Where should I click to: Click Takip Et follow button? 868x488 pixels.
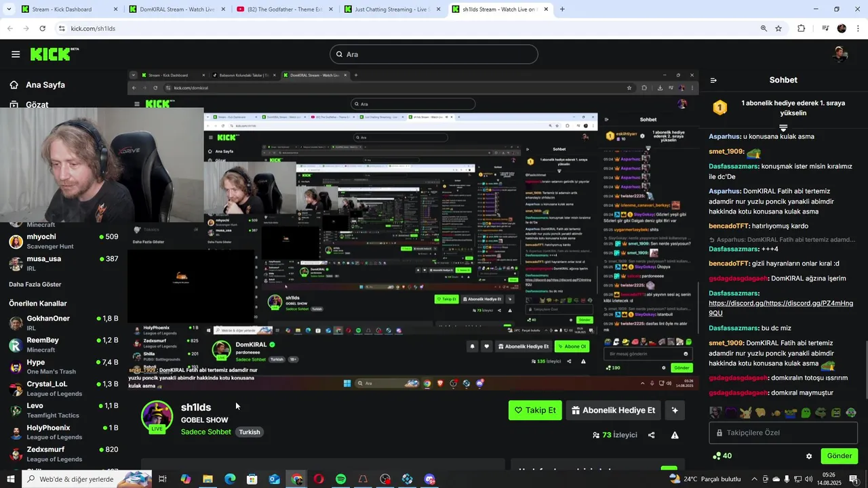(535, 410)
